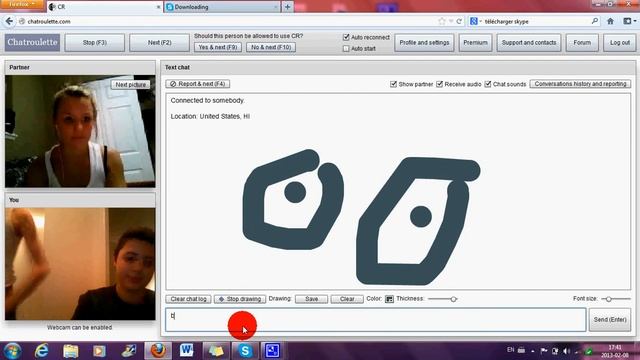Image resolution: width=640 pixels, height=360 pixels.
Task: Open Conversations history and reporting
Action: point(580,84)
